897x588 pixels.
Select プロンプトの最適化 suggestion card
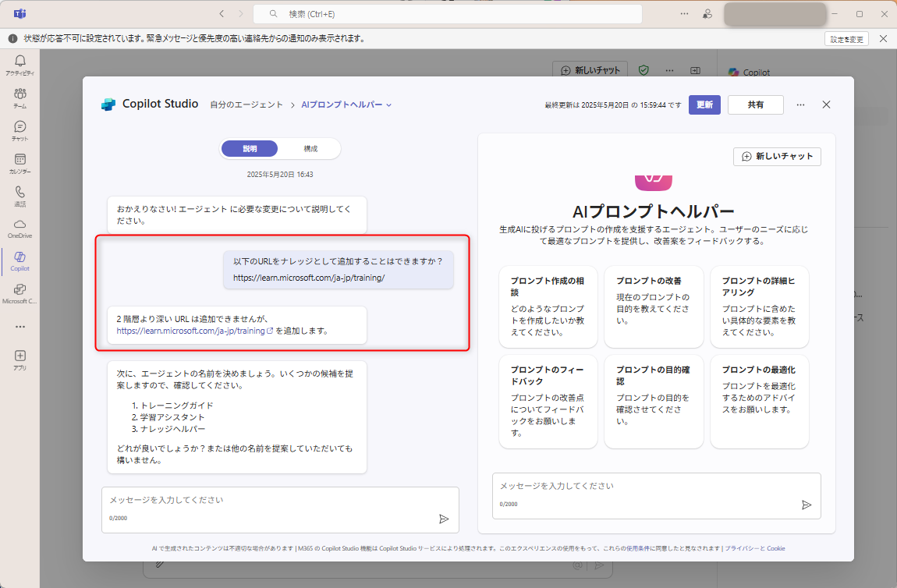pos(759,402)
